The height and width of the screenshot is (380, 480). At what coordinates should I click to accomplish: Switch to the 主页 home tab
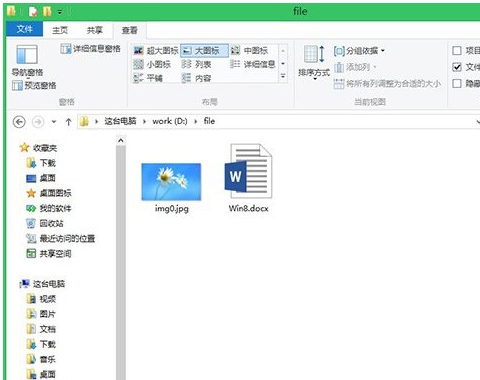coord(60,30)
